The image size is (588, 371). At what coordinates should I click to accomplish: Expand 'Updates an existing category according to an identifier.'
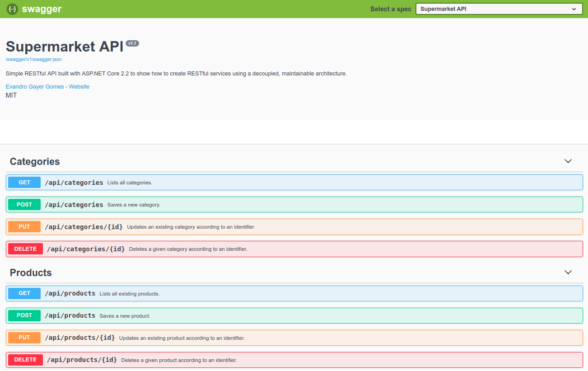tap(294, 227)
